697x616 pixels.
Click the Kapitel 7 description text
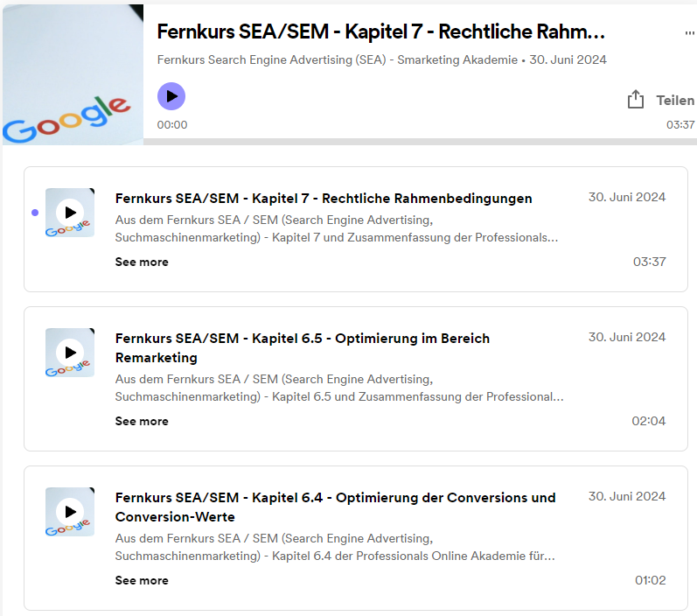pos(337,228)
